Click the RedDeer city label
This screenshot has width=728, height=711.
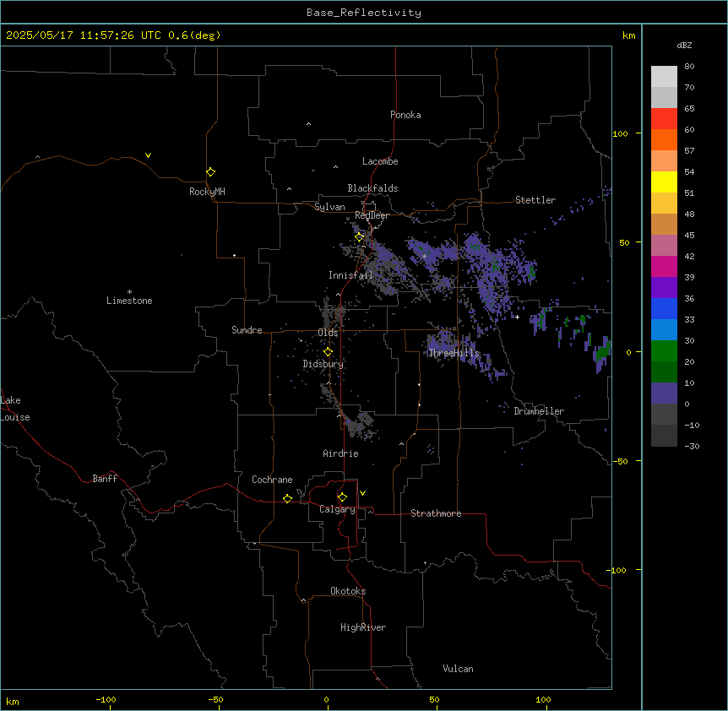point(372,215)
